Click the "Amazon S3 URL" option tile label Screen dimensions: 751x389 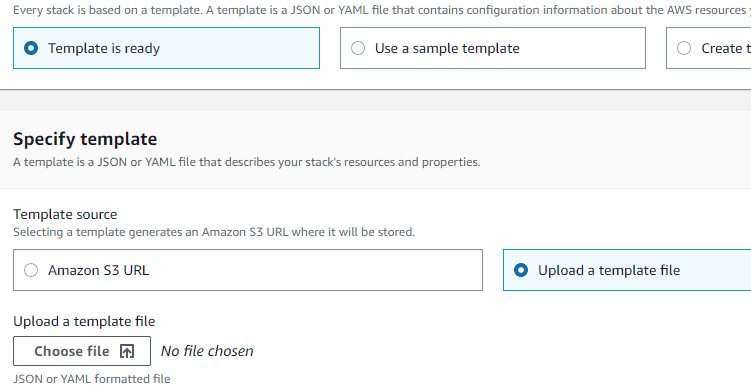pyautogui.click(x=99, y=270)
